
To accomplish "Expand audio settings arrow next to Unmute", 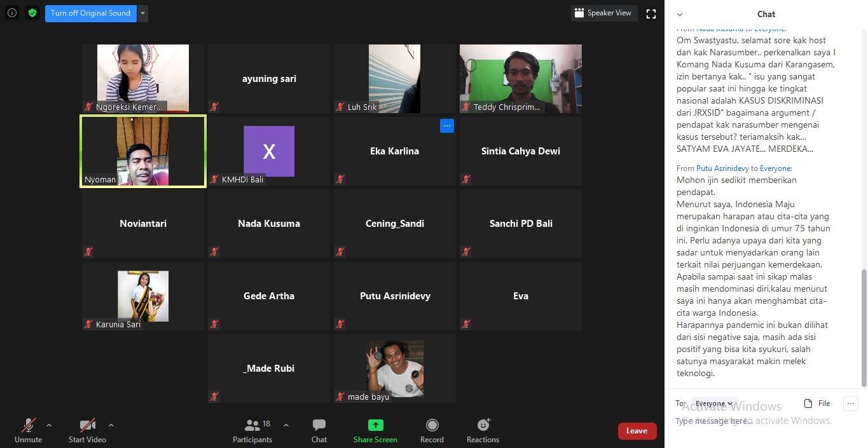I will pyautogui.click(x=49, y=425).
